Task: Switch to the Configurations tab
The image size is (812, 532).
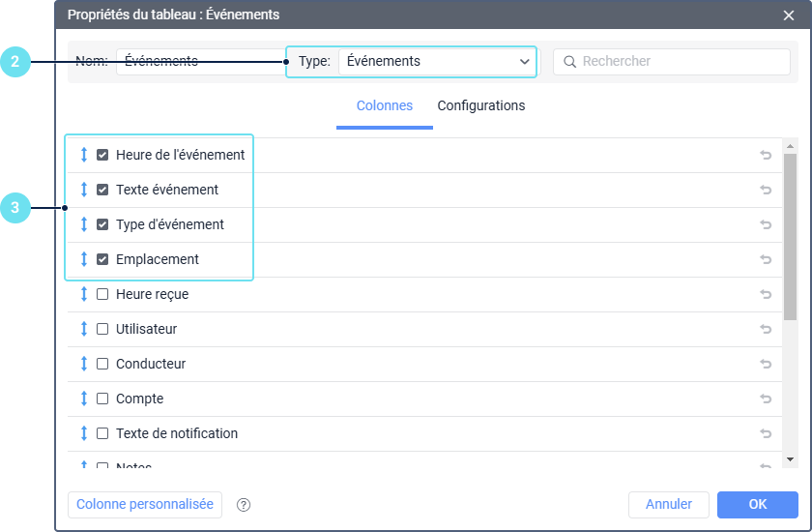Action: 481,105
